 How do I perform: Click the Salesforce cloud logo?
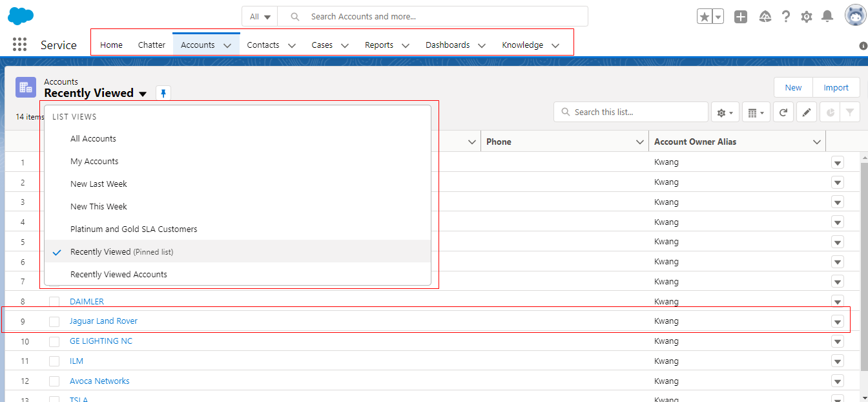point(21,16)
